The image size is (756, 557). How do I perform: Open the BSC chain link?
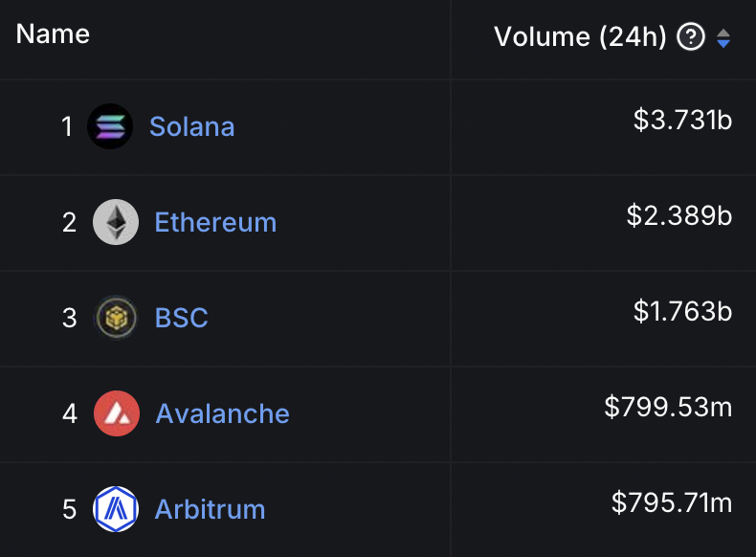181,318
